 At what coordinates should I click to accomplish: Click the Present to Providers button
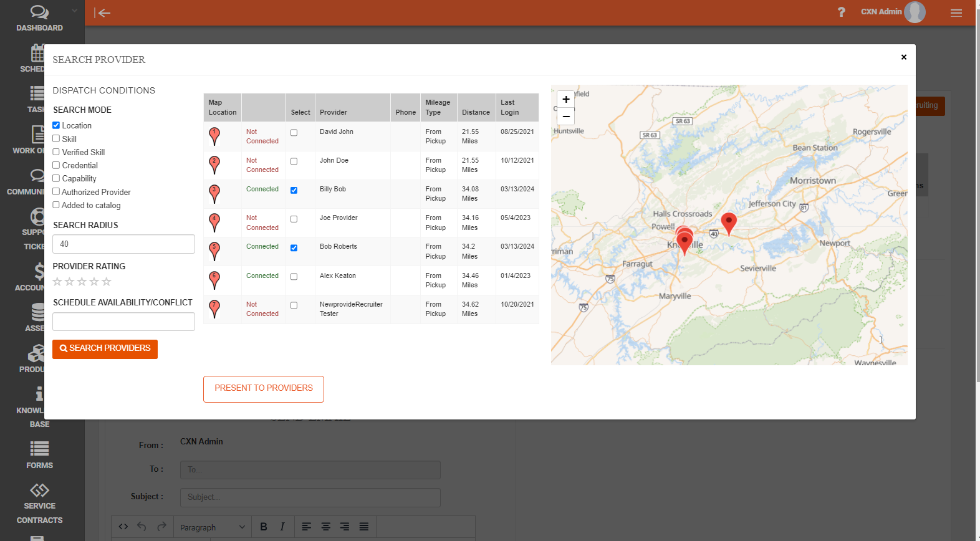(263, 388)
